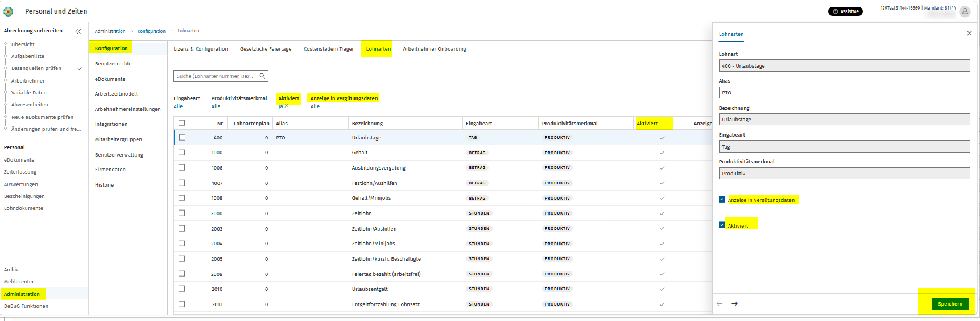The width and height of the screenshot is (980, 321).
Task: Click STUNDEN badge in row 2000 Zeitlohn
Action: coord(479,213)
